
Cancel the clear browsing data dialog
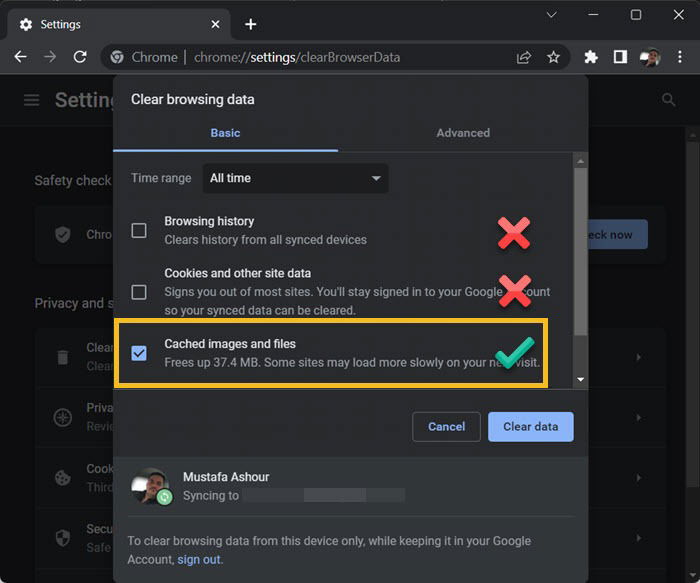click(446, 427)
